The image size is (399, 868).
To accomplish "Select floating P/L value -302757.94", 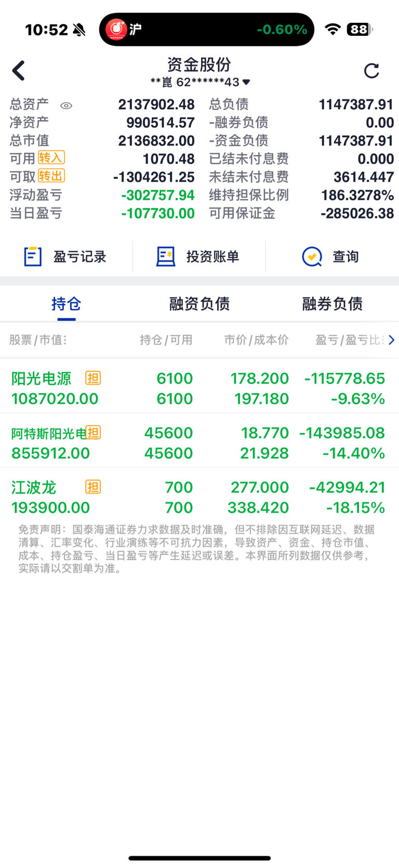I will click(x=158, y=195).
